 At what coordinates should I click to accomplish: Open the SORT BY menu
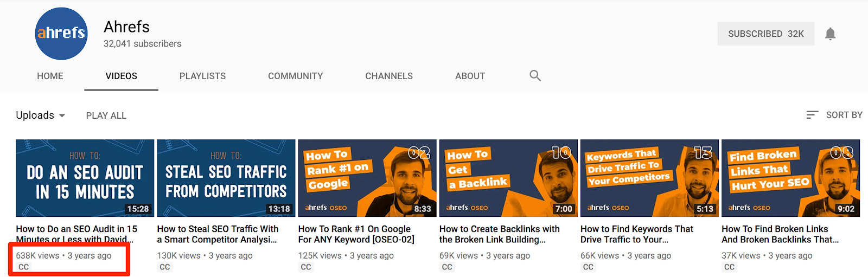click(834, 115)
